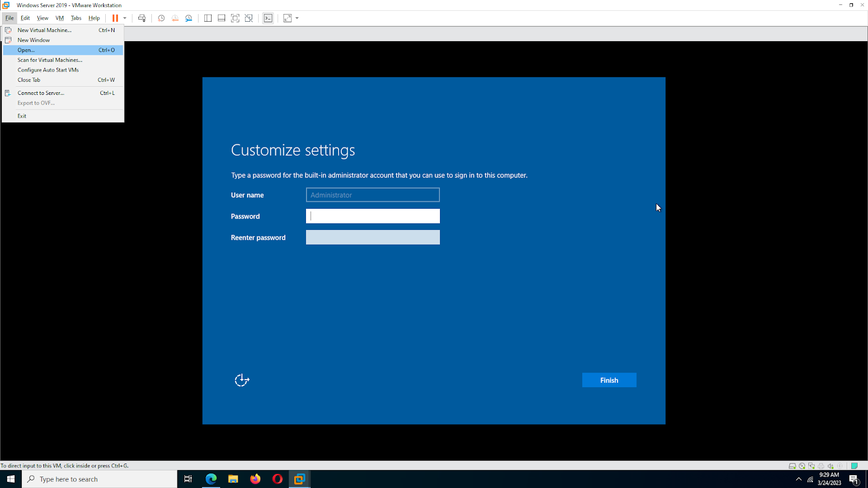The height and width of the screenshot is (488, 868).
Task: Open the Windows Start menu
Action: tap(11, 479)
